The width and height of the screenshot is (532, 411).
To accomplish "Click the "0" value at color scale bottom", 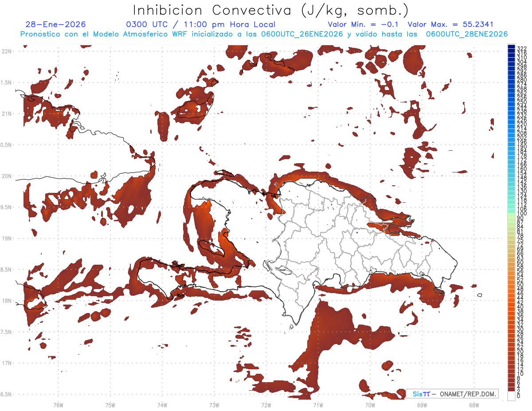I will pos(519,396).
